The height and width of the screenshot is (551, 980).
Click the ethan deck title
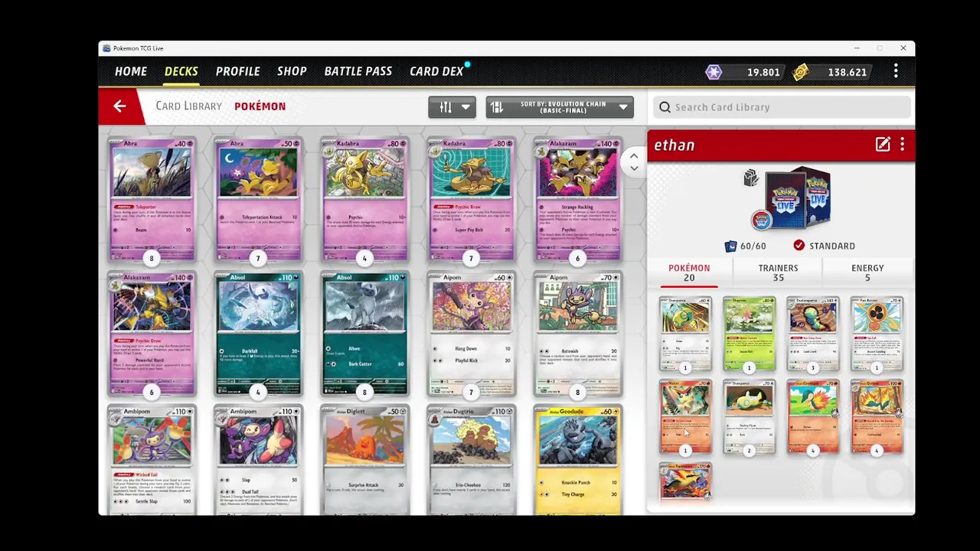675,145
